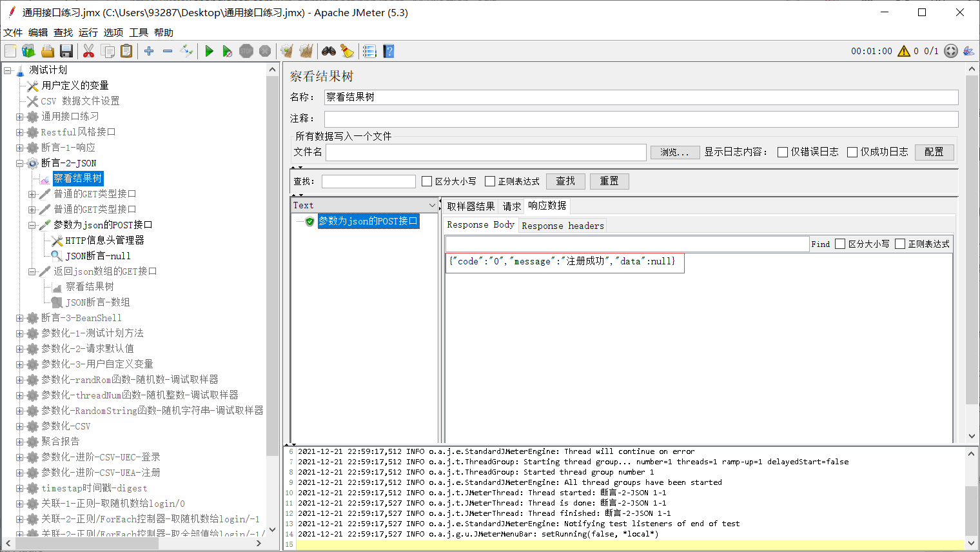Start test with no pauses icon
Image resolution: width=980 pixels, height=552 pixels.
(228, 51)
